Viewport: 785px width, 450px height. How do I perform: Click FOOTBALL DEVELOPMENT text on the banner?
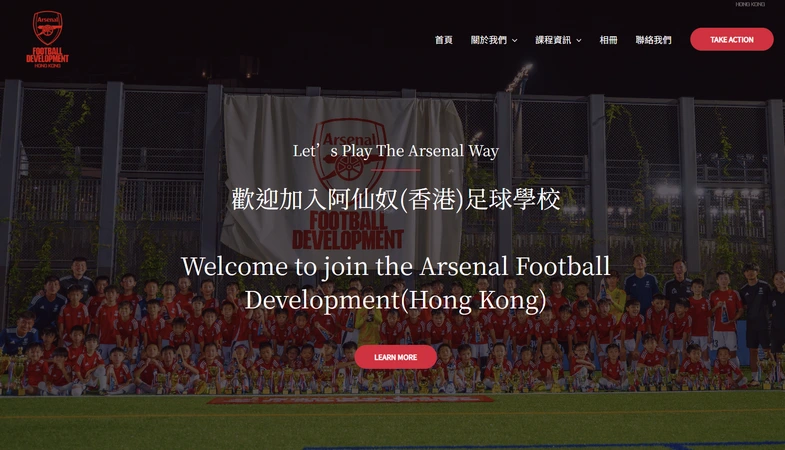(x=348, y=231)
